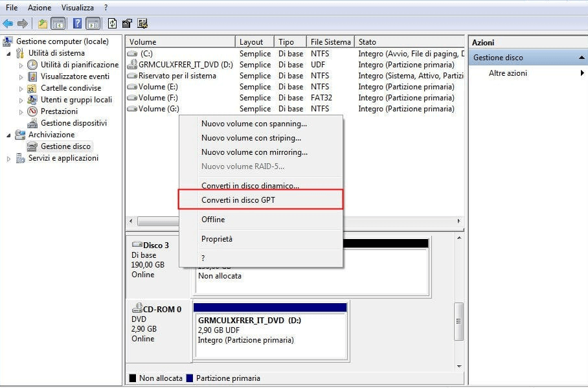Image resolution: width=588 pixels, height=388 pixels.
Task: Open the File menu
Action: (12, 8)
